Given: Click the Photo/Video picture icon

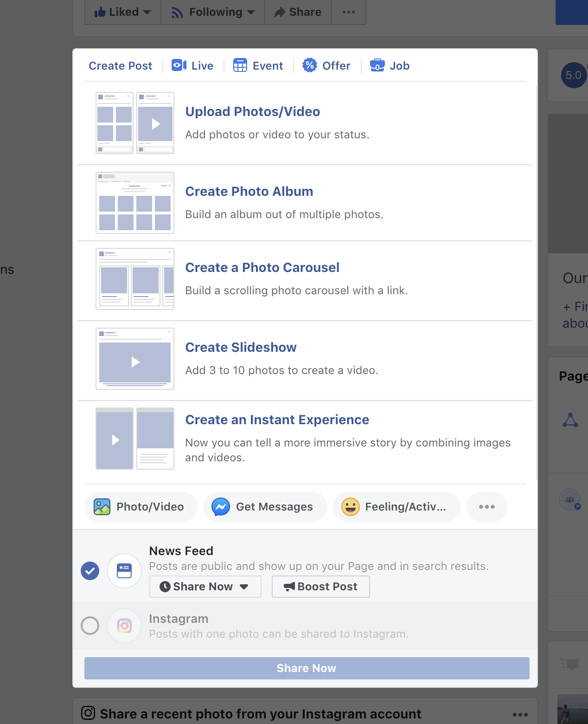Looking at the screenshot, I should [102, 507].
